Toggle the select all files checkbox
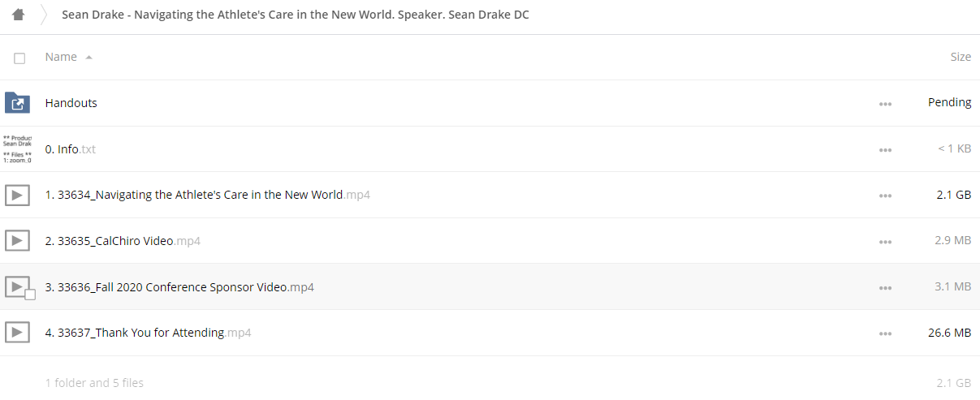980x400 pixels. pyautogui.click(x=19, y=58)
